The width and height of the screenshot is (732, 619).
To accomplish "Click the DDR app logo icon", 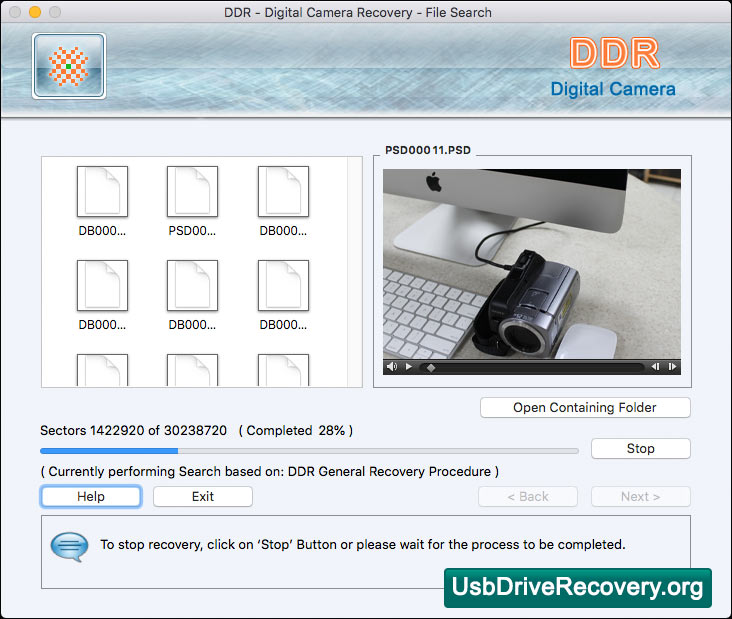I will (x=69, y=66).
